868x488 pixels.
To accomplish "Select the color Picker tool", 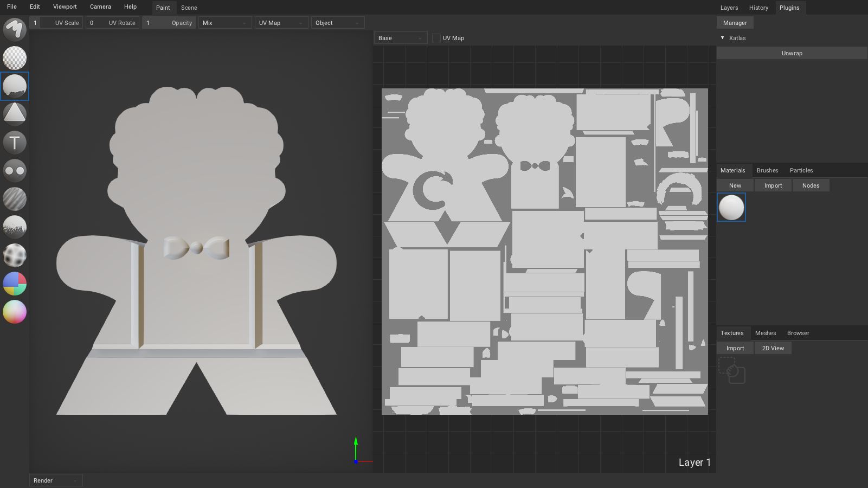I will pyautogui.click(x=15, y=312).
